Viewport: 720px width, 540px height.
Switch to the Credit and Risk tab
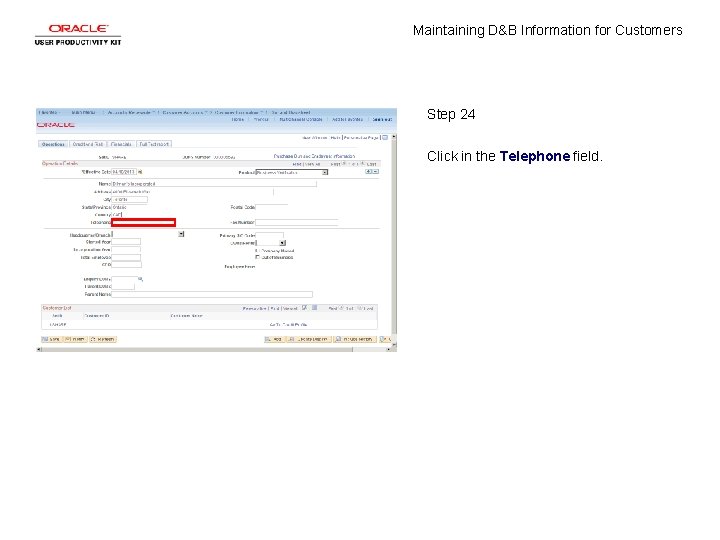point(88,144)
